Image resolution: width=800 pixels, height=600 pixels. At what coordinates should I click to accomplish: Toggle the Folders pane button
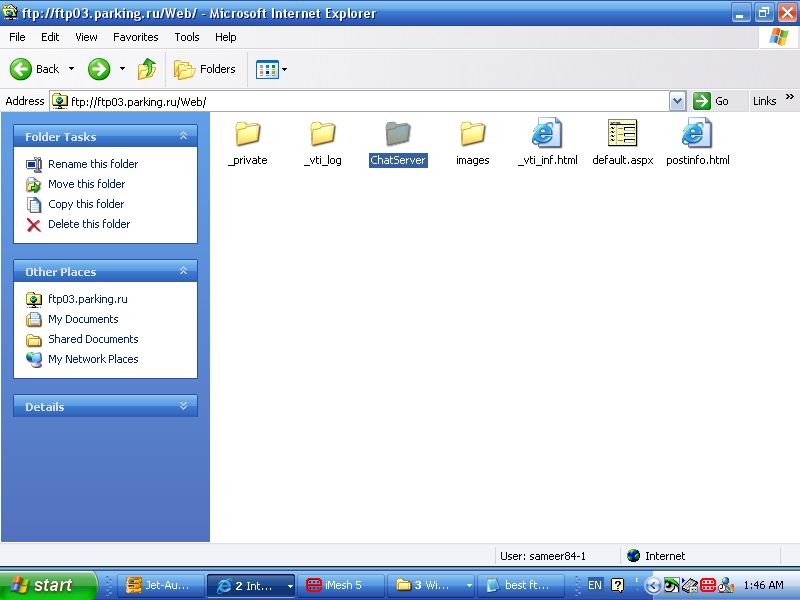tap(205, 69)
